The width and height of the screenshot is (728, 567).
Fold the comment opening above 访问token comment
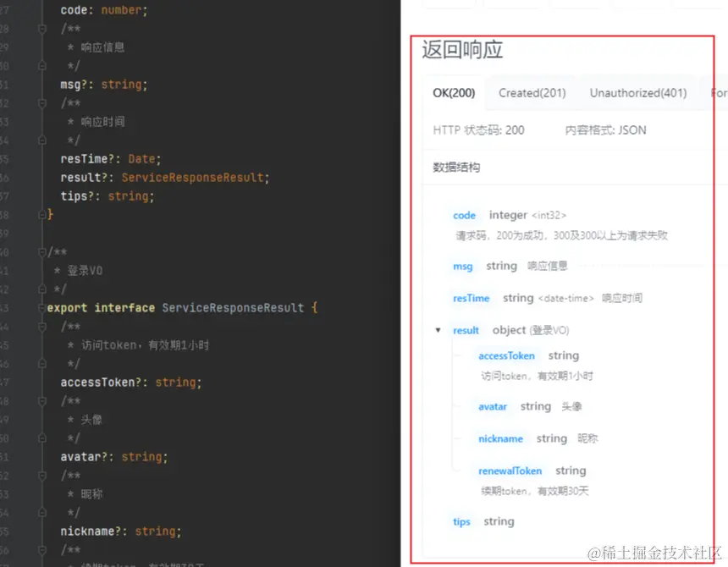[42, 327]
